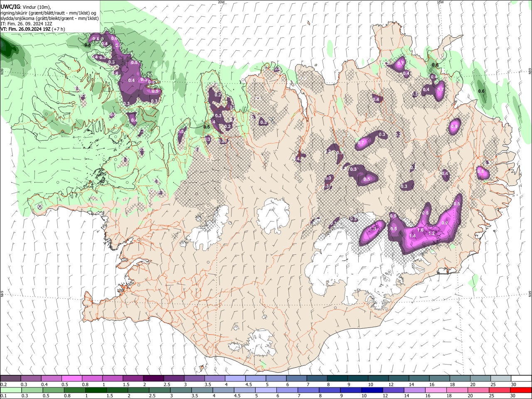
Task: Select the initial time 'IT: Fim. 26. 09. 2024 12Z'
Action: coord(26,24)
